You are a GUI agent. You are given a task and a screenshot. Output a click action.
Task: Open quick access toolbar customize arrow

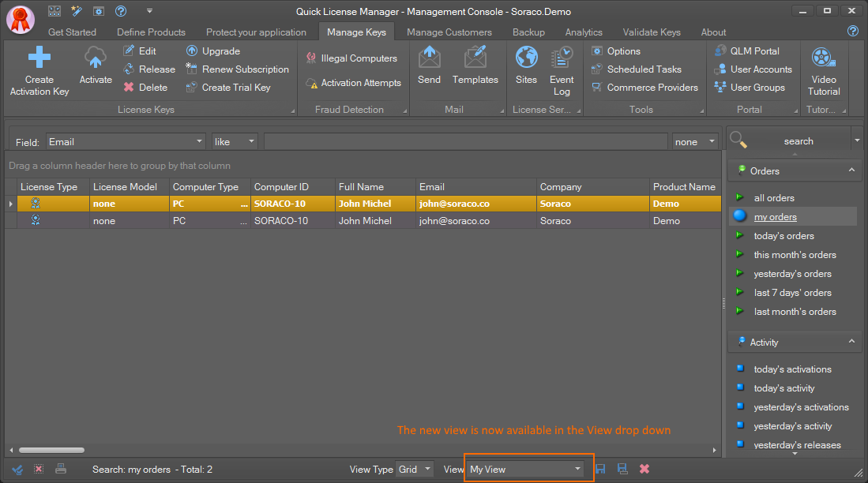[x=149, y=11]
